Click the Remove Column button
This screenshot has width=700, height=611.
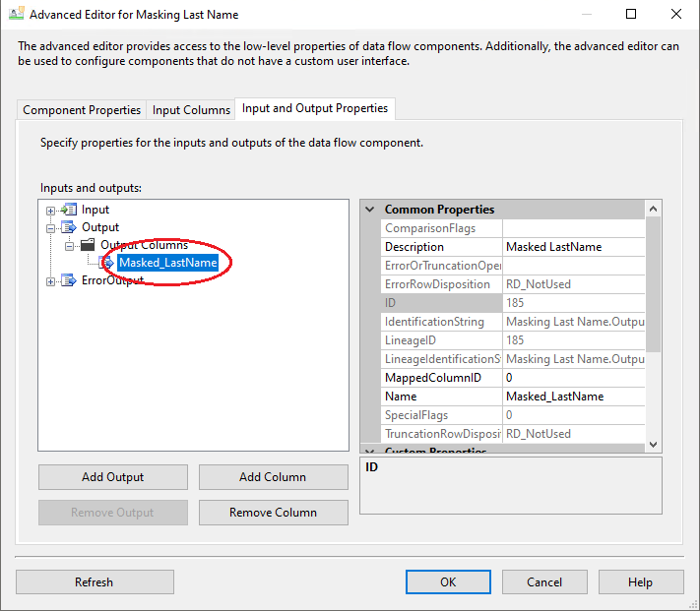[273, 513]
